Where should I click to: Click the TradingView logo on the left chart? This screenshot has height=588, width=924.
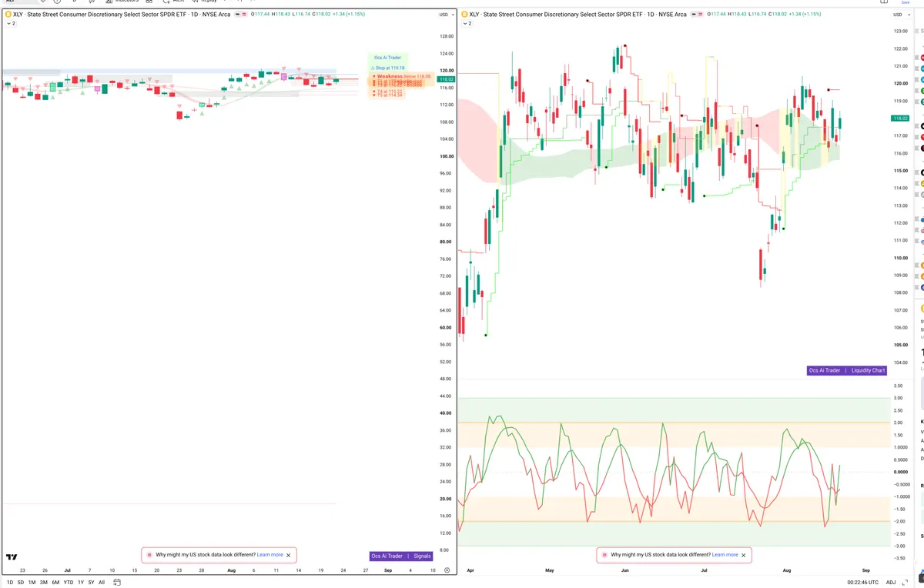[12, 557]
